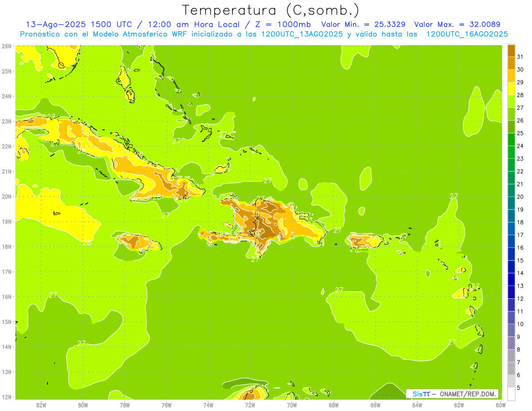Click the latitude label "18N"
The height and width of the screenshot is (411, 532).
[7, 247]
